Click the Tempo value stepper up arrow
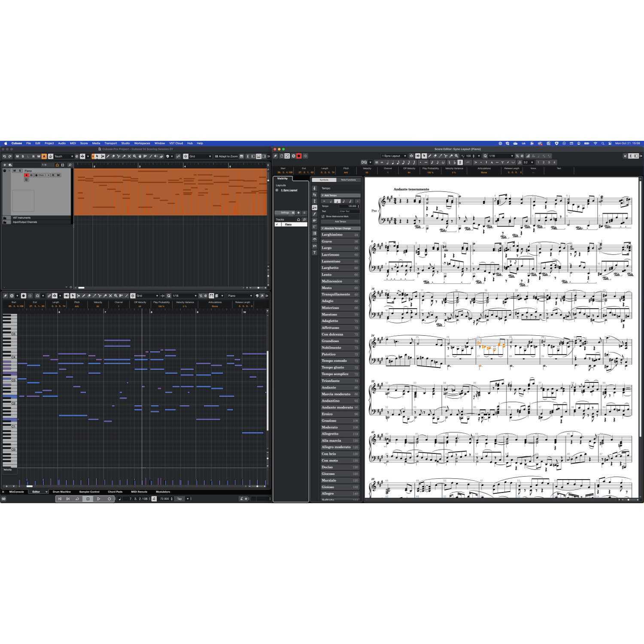The image size is (644, 644). (358, 205)
